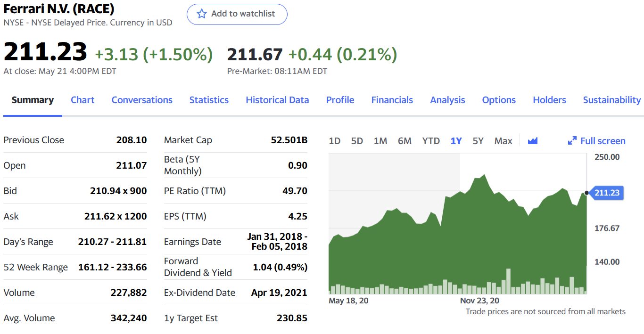
Task: Click the star icon beside Add to watchlist
Action: point(202,14)
